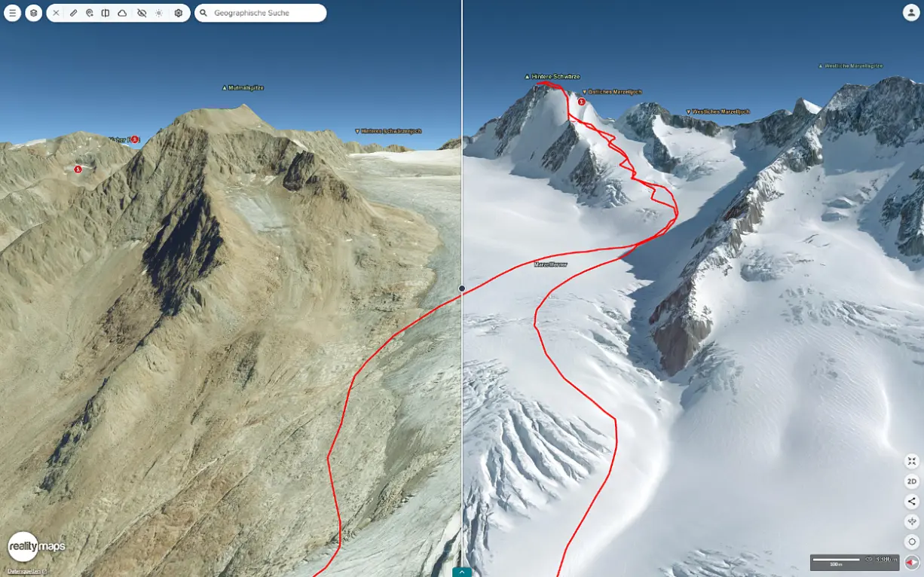Open the user account menu

(x=911, y=13)
